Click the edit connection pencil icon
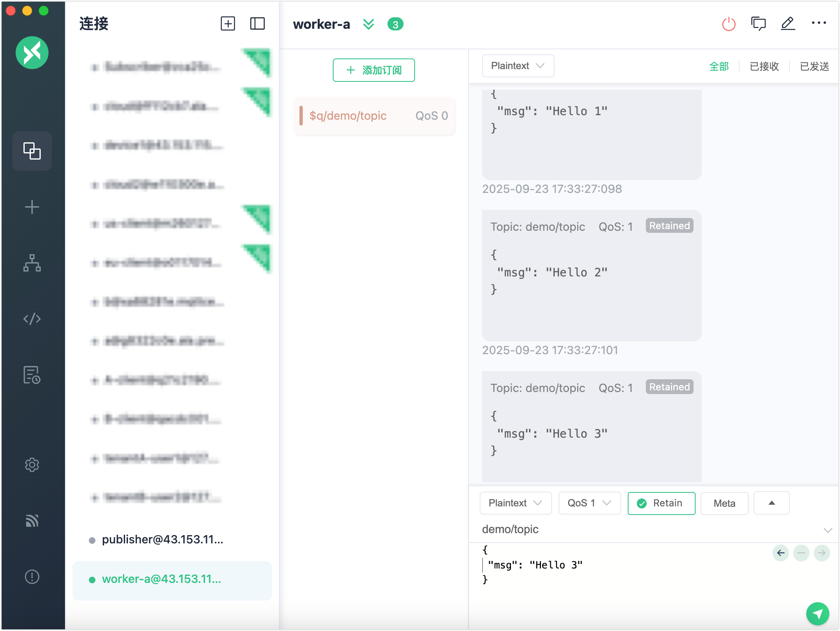The height and width of the screenshot is (631, 840). point(788,24)
